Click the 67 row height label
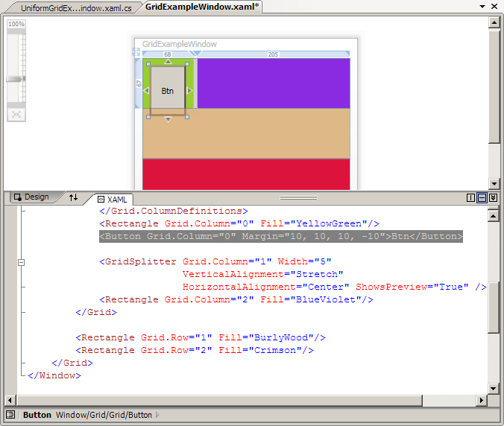Image resolution: width=504 pixels, height=426 pixels. click(x=139, y=83)
